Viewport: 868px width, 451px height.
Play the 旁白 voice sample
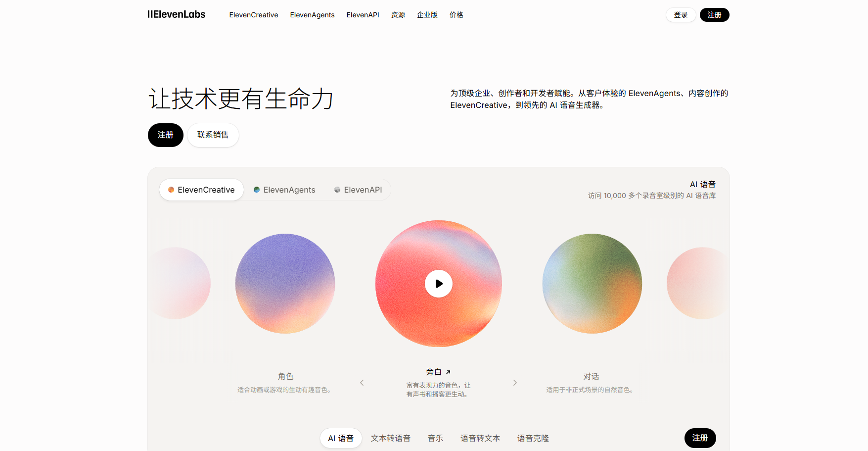[439, 284]
